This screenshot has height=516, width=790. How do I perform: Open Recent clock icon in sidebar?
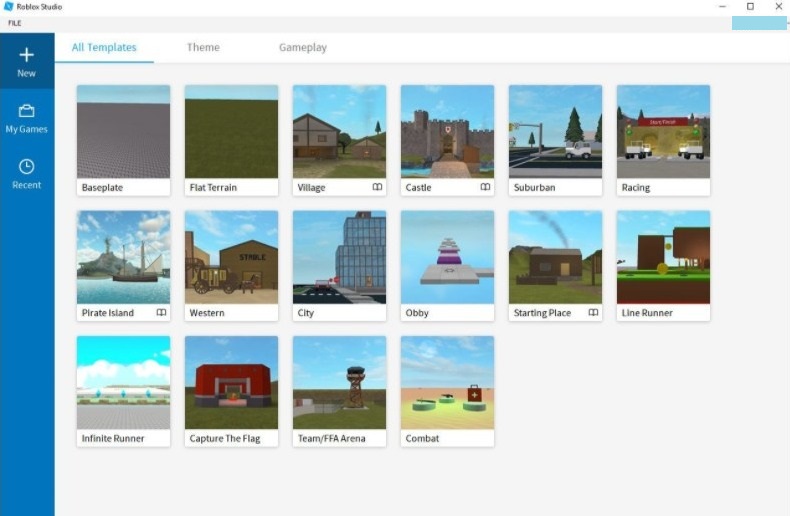27,167
